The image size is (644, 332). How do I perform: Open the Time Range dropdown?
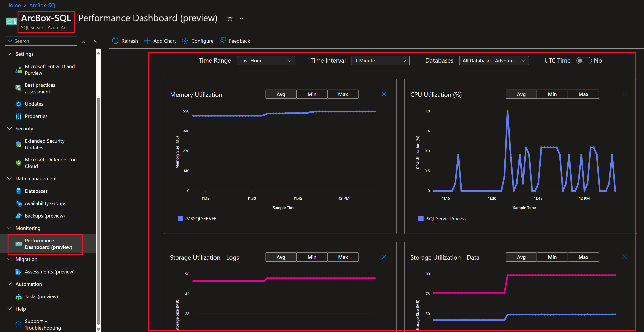point(266,61)
